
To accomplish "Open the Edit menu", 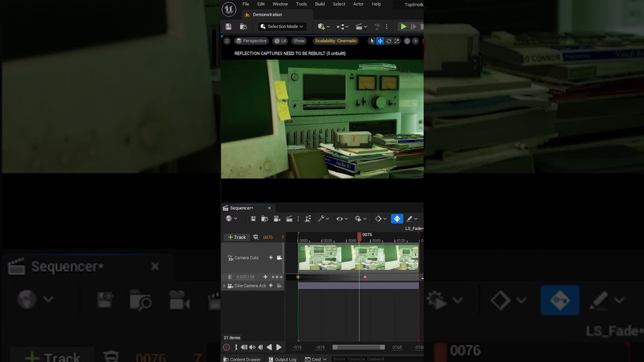I will click(x=261, y=4).
